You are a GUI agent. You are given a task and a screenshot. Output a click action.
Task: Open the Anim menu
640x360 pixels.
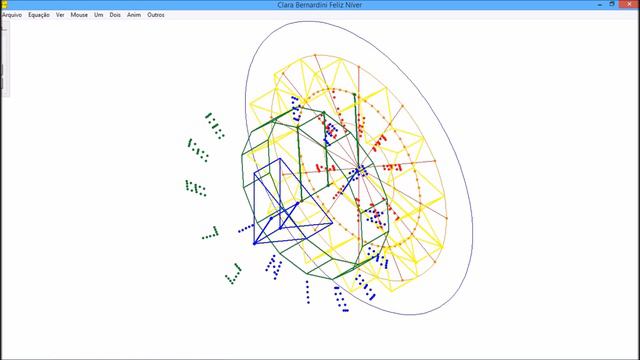134,15
